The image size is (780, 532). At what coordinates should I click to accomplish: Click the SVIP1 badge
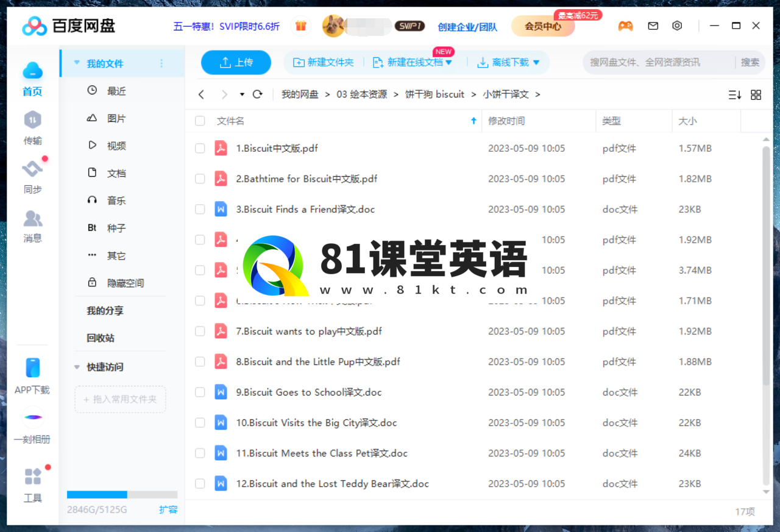tap(409, 26)
